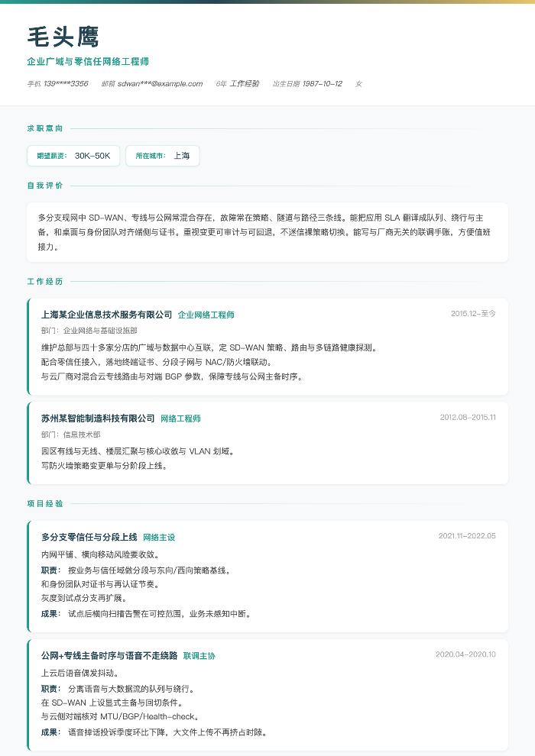Click the line 维护总部与四十多家分店的广域与数据中心互联
Viewport: 535px width, 756px height.
(x=209, y=347)
